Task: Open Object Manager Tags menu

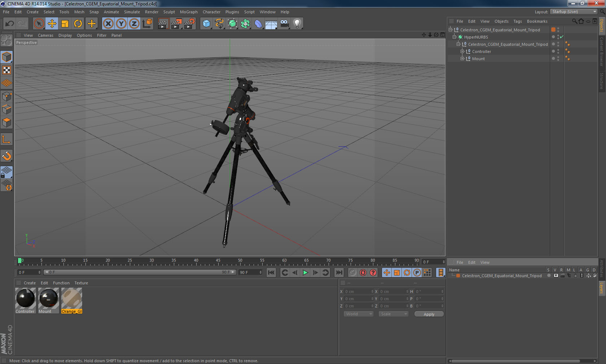Action: [518, 21]
